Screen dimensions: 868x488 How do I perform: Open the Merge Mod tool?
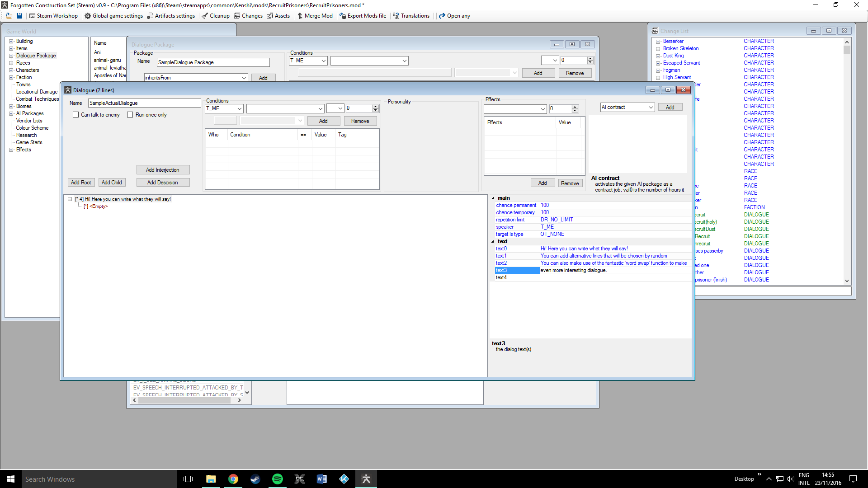click(315, 16)
